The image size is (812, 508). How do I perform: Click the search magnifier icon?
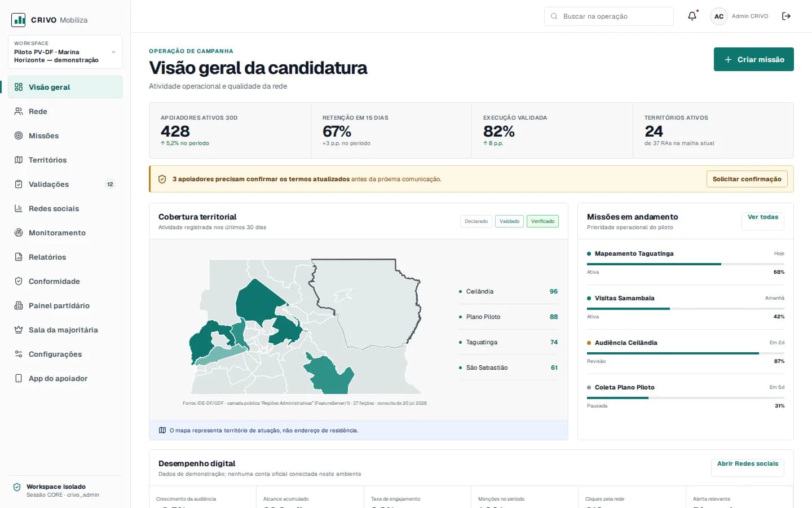(x=554, y=16)
